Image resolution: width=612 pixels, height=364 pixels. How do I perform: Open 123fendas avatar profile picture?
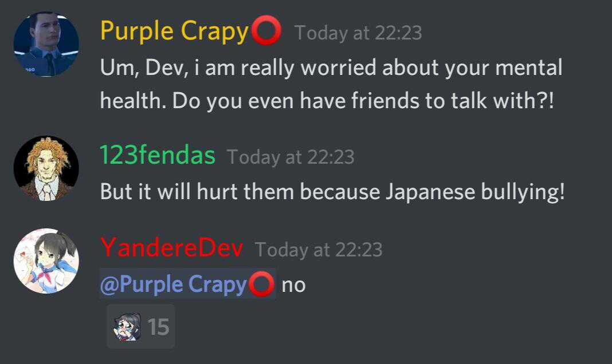(46, 168)
